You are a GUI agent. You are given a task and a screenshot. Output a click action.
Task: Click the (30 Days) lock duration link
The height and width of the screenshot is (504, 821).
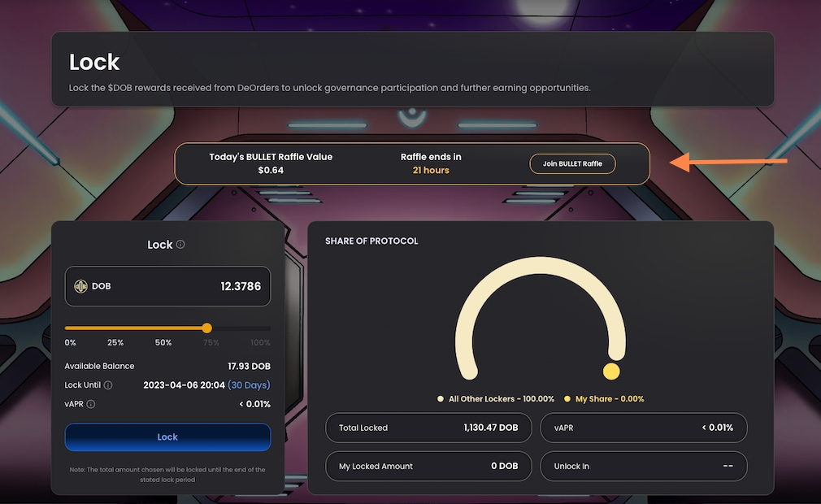pyautogui.click(x=249, y=385)
